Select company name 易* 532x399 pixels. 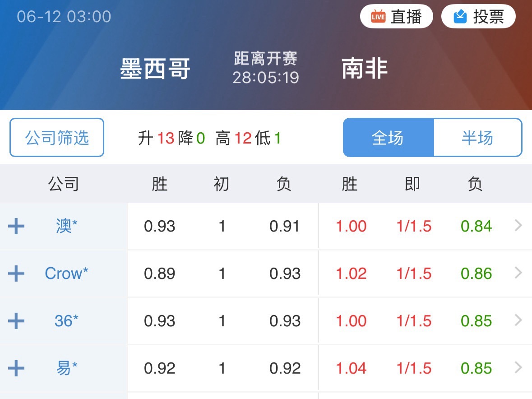[66, 368]
